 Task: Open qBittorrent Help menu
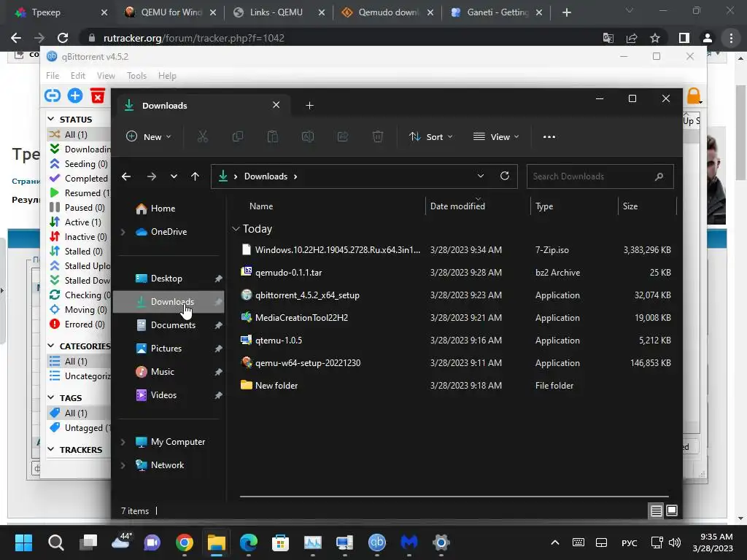click(x=167, y=76)
